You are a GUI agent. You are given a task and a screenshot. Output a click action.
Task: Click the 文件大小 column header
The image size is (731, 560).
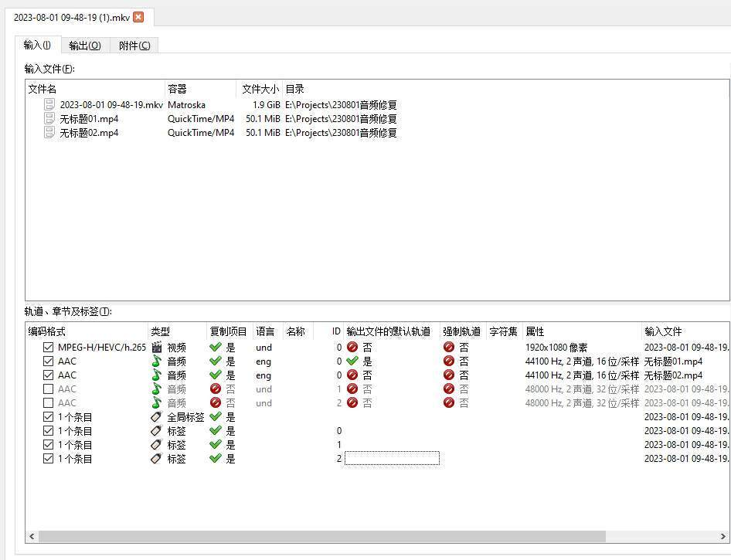260,89
